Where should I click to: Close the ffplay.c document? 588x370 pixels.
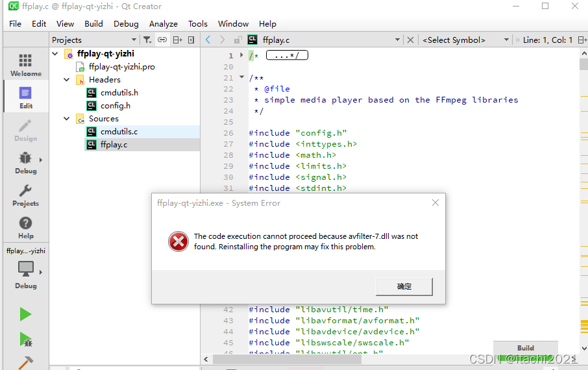[x=411, y=40]
